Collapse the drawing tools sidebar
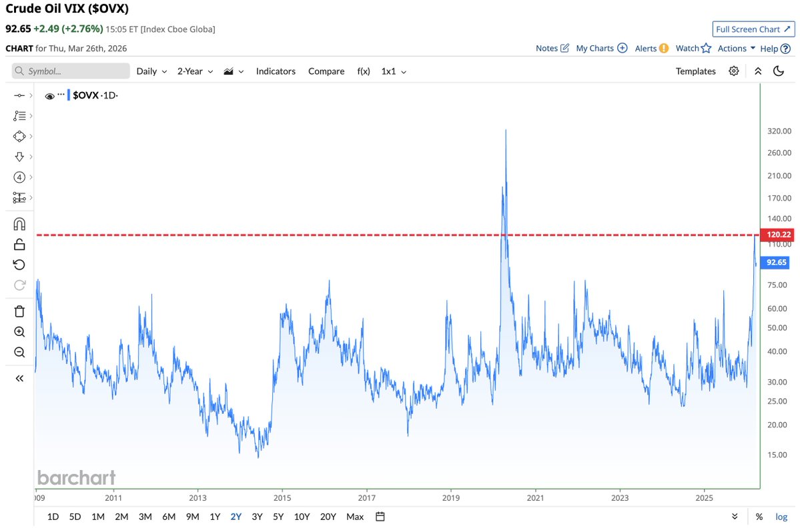 click(19, 378)
